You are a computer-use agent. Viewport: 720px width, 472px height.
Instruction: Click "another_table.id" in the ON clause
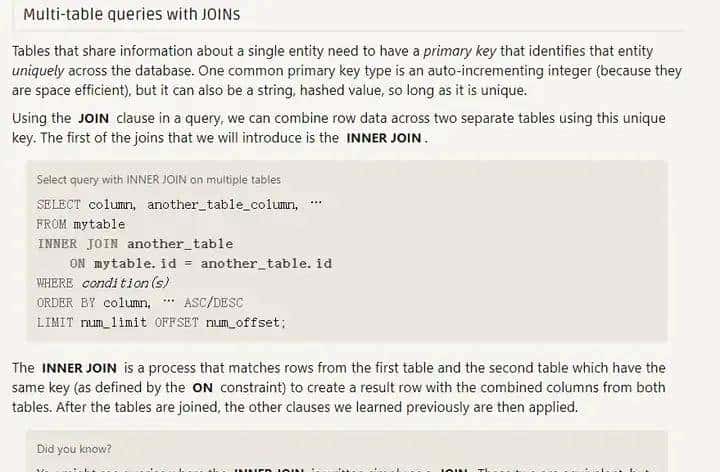[266, 263]
